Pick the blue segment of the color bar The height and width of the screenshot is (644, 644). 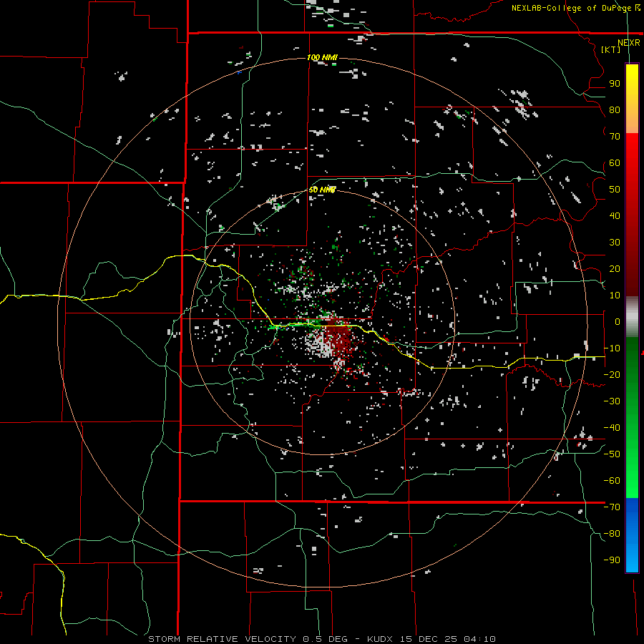(632, 535)
